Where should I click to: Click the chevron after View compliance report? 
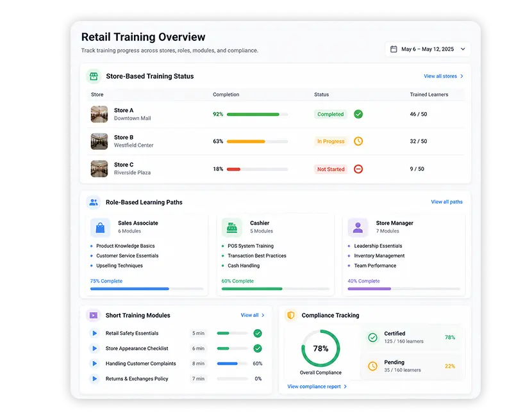[x=345, y=387]
